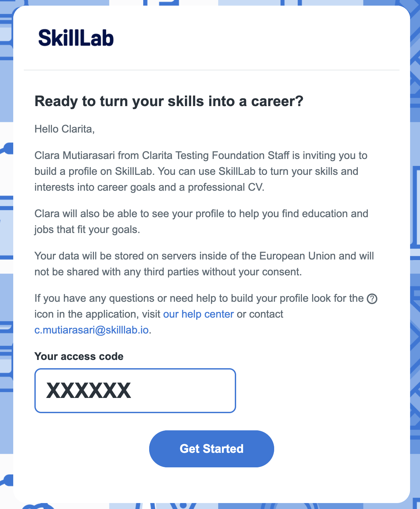The image size is (420, 509).
Task: Click the 'Hello Clarita,' greeting
Action: click(64, 129)
